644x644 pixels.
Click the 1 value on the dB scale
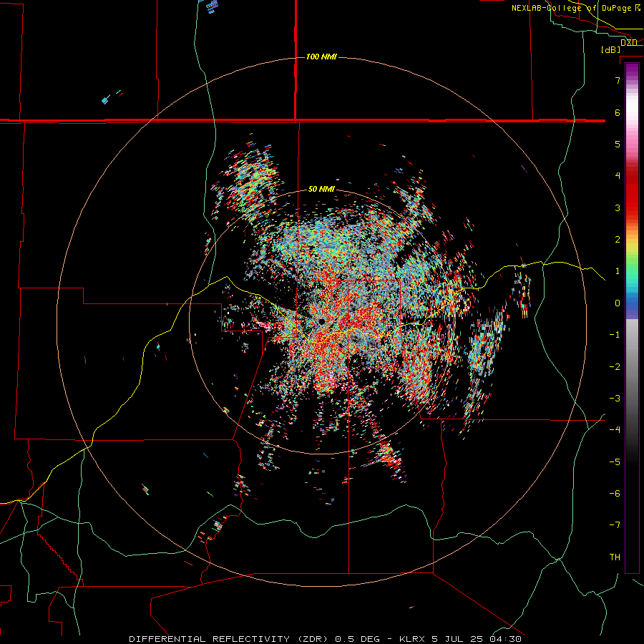tap(618, 271)
